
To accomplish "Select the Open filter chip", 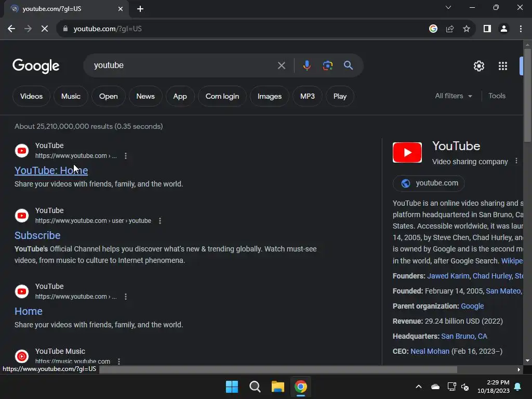I will (108, 96).
